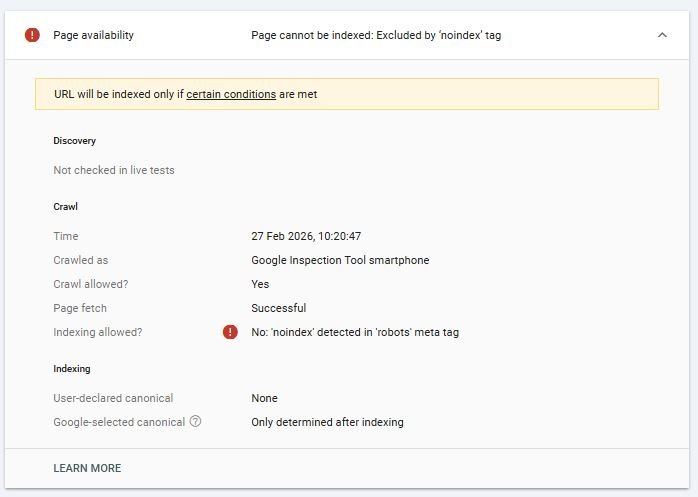
Task: Click the red warning icon next to noindex detected
Action: pyautogui.click(x=230, y=332)
